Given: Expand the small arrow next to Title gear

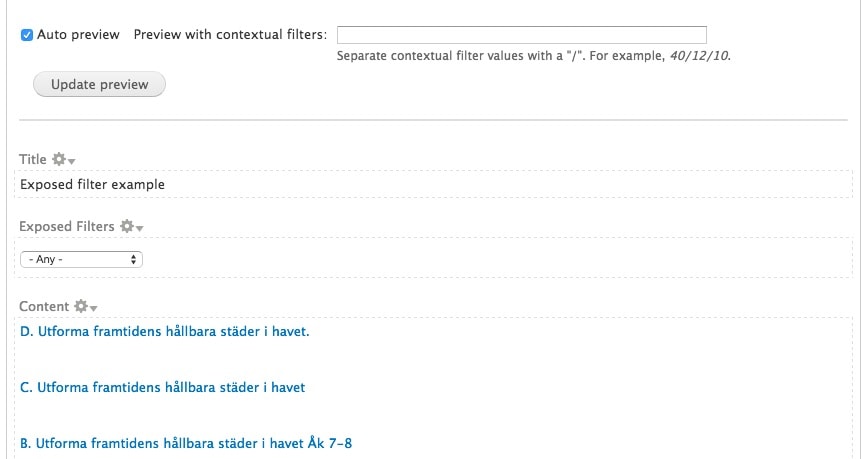Looking at the screenshot, I should (71, 161).
